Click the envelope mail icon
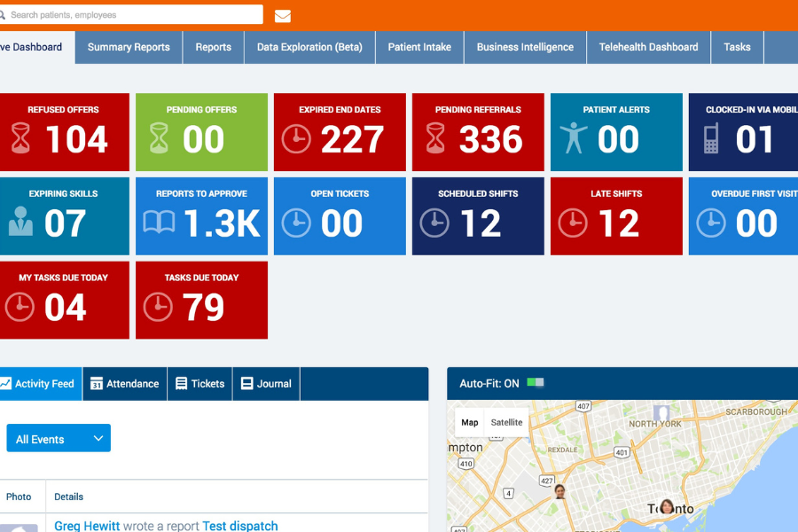 coord(283,16)
